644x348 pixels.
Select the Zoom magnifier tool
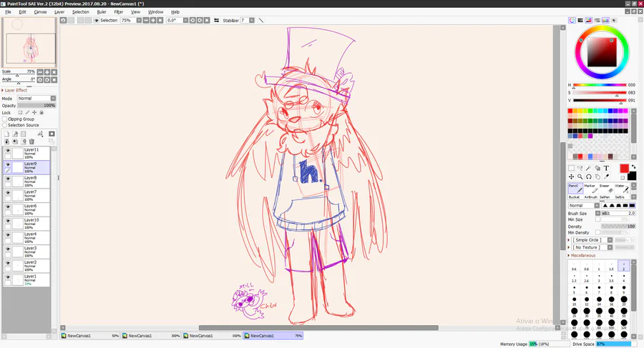click(580, 177)
